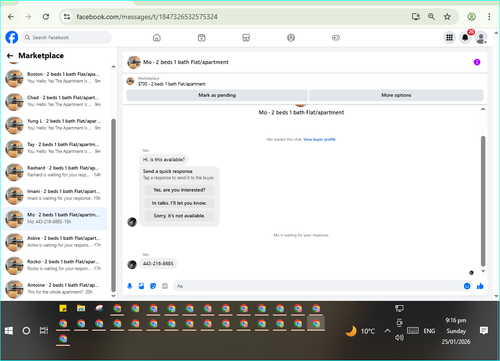
Task: Bookmark this page with the star
Action: [x=447, y=17]
